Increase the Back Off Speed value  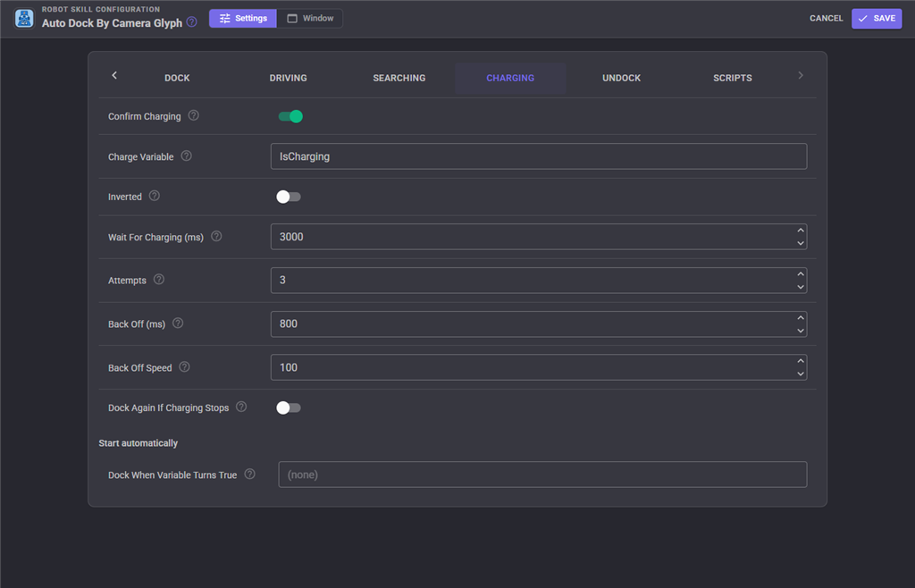[801, 361]
